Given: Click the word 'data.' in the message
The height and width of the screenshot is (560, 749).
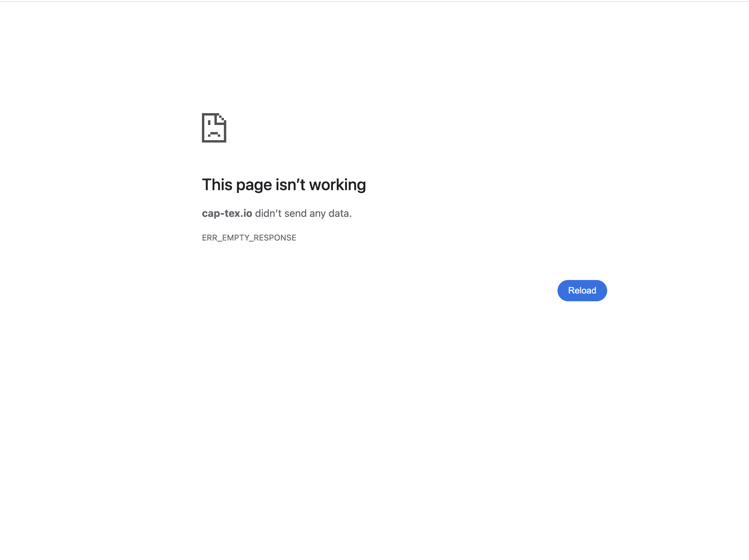Looking at the screenshot, I should [x=340, y=213].
